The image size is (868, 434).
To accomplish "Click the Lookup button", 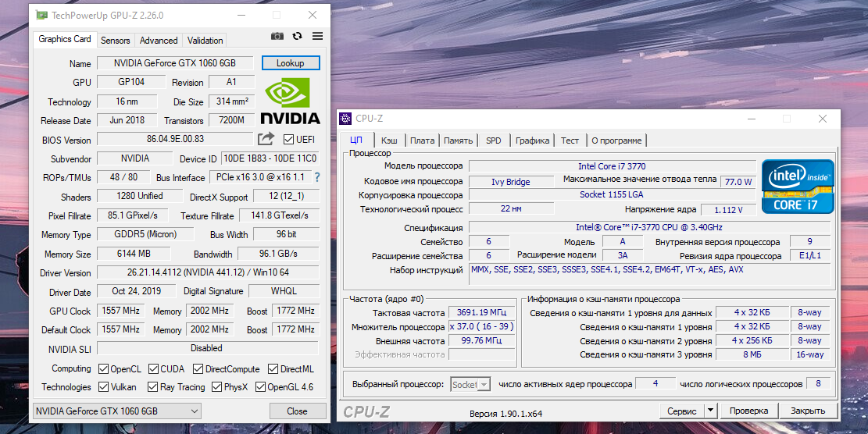I will click(x=291, y=63).
